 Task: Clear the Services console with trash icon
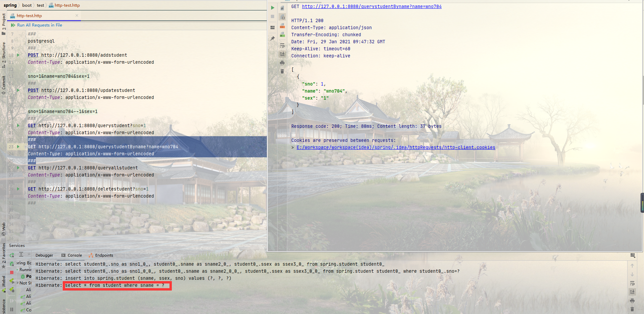point(632,309)
